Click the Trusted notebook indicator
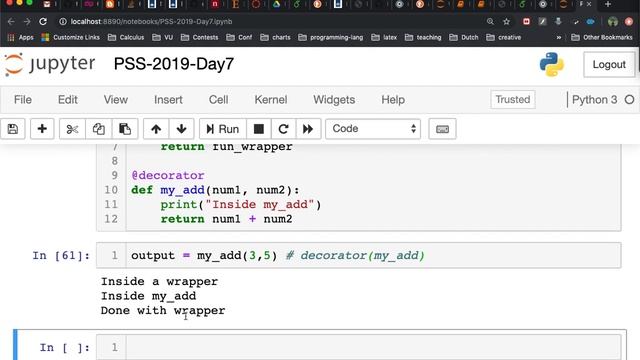The width and height of the screenshot is (640, 360). pyautogui.click(x=513, y=100)
